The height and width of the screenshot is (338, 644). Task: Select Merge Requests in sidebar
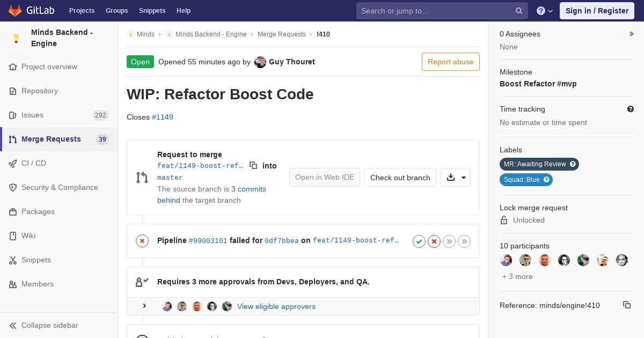[59, 139]
